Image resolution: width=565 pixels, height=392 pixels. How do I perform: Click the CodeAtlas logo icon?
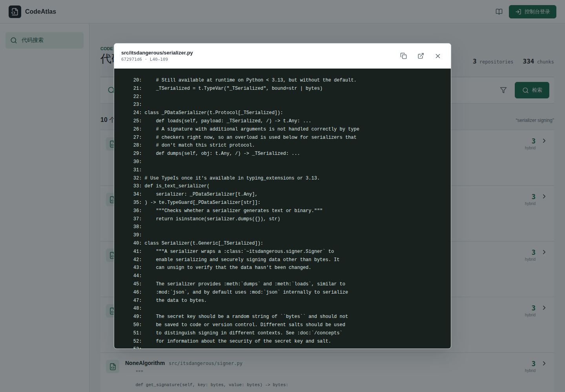click(15, 12)
